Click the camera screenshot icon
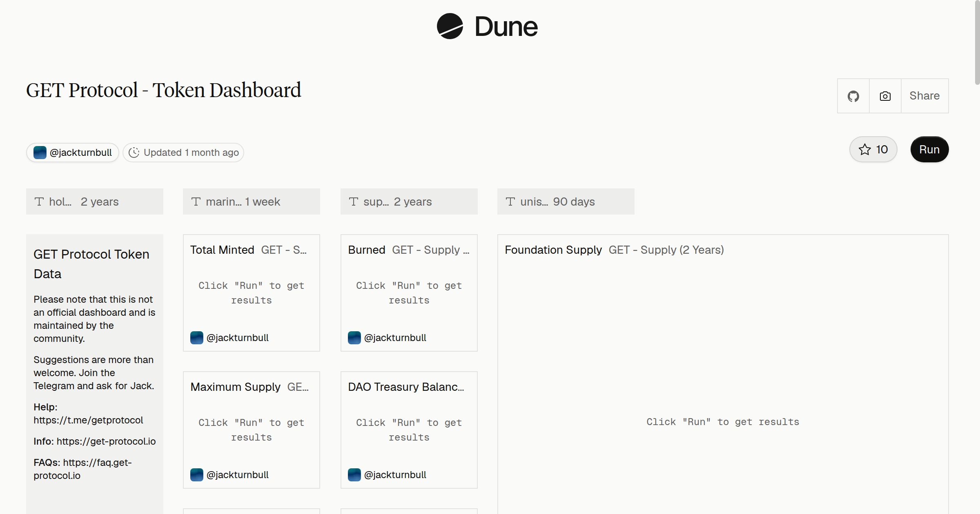980x514 pixels. pos(885,96)
